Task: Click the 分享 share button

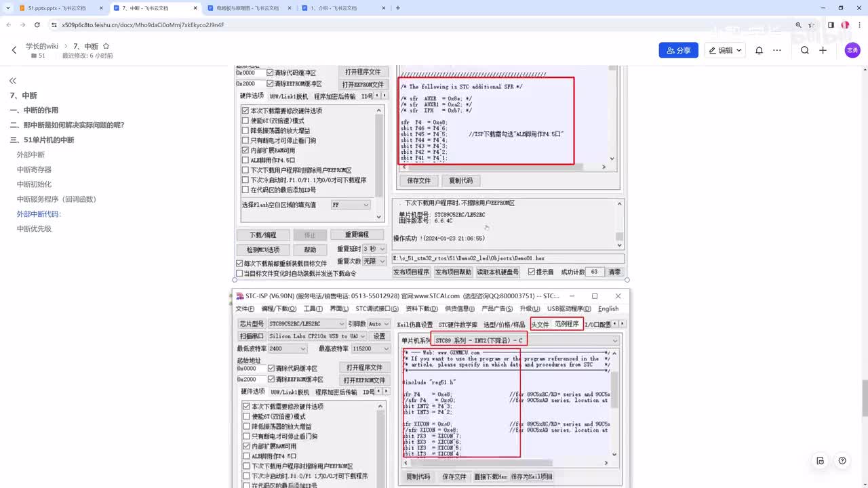Action: point(678,50)
